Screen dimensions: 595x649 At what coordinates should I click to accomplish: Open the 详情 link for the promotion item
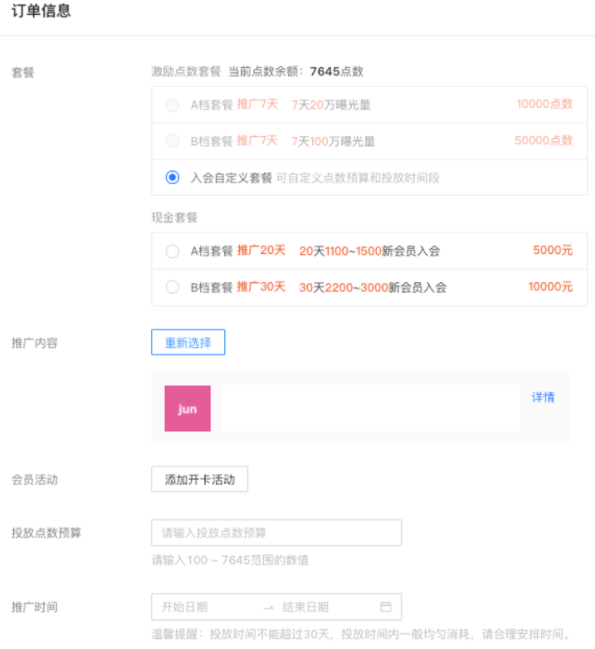tap(543, 397)
